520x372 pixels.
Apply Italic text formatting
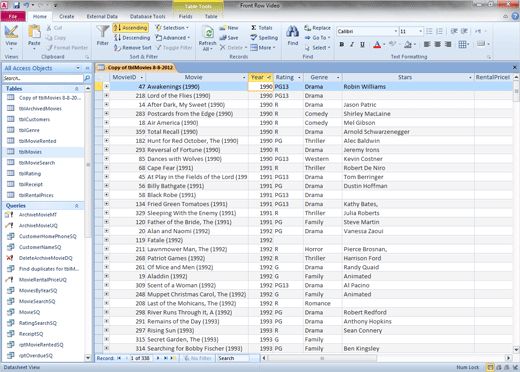(352, 44)
